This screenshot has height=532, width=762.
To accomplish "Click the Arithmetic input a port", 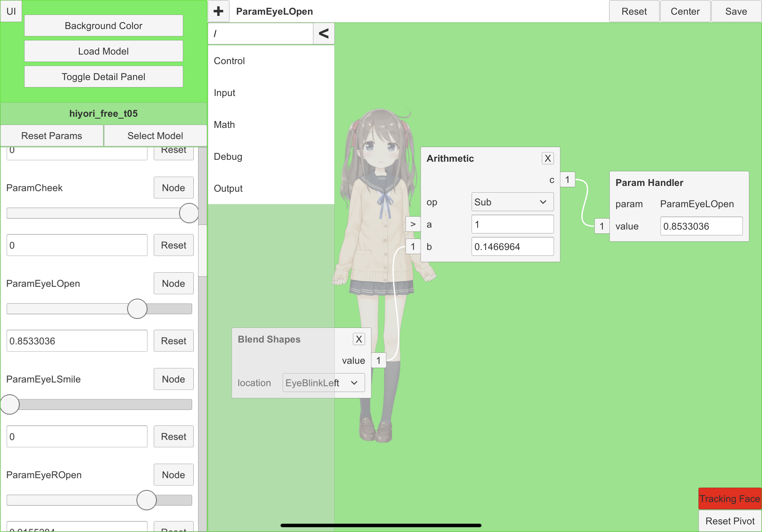I will pyautogui.click(x=413, y=225).
